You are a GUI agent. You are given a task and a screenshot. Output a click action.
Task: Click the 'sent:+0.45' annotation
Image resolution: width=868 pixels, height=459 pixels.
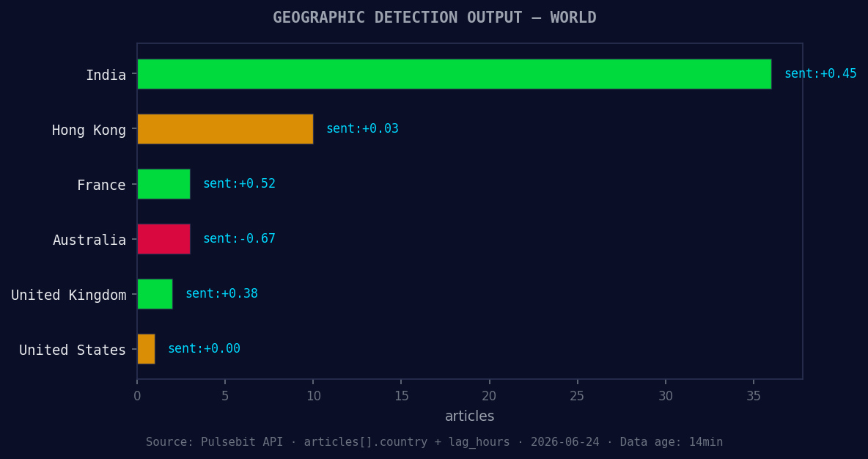point(820,73)
